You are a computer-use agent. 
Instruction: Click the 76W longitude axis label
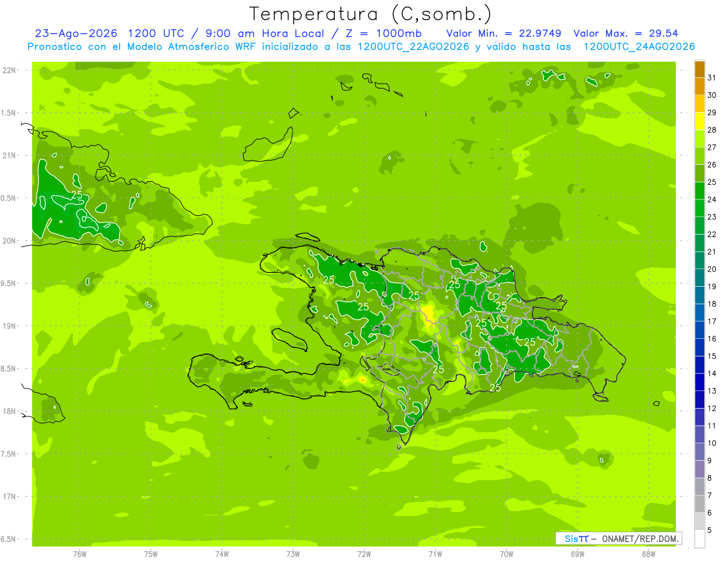pos(79,554)
